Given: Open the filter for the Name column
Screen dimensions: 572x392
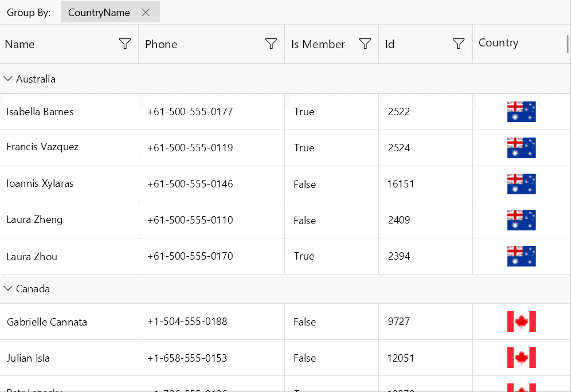Looking at the screenshot, I should [124, 44].
